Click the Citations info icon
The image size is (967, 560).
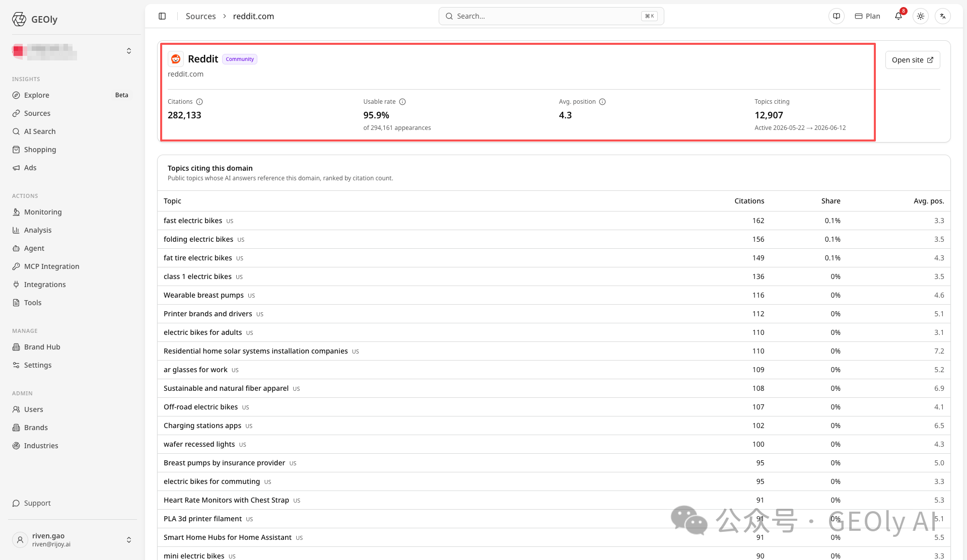tap(199, 102)
